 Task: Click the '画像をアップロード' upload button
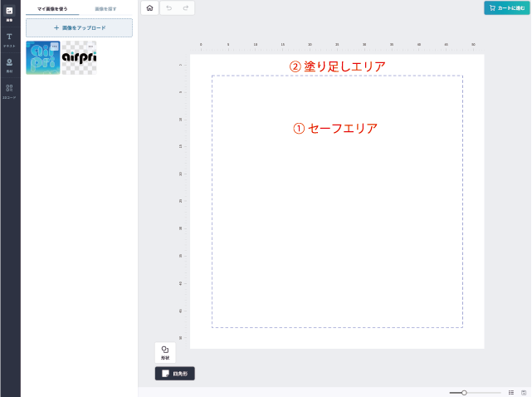(79, 28)
